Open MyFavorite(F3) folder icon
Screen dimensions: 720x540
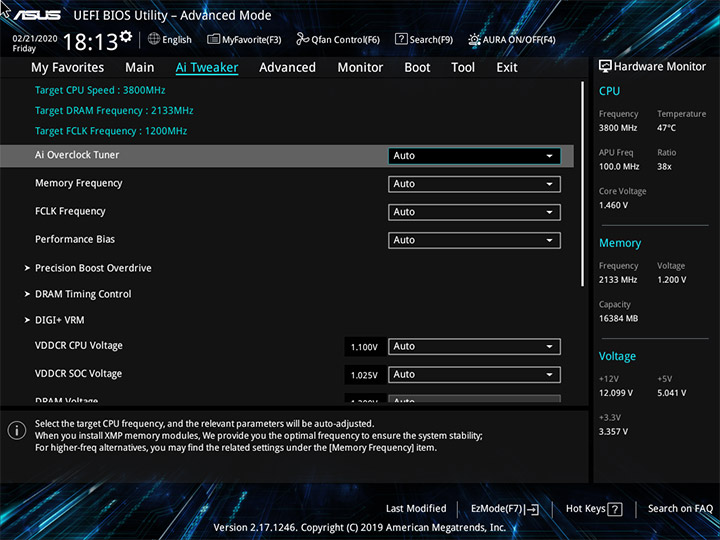point(213,39)
